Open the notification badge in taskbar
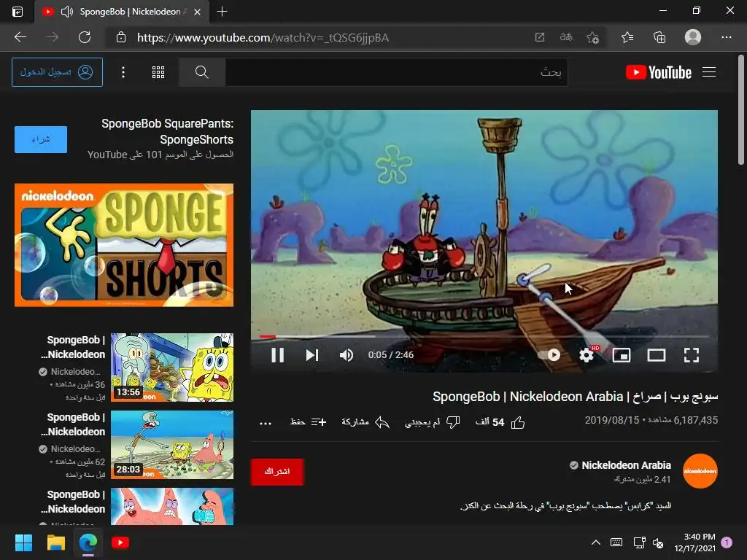This screenshot has height=560, width=747. click(727, 542)
